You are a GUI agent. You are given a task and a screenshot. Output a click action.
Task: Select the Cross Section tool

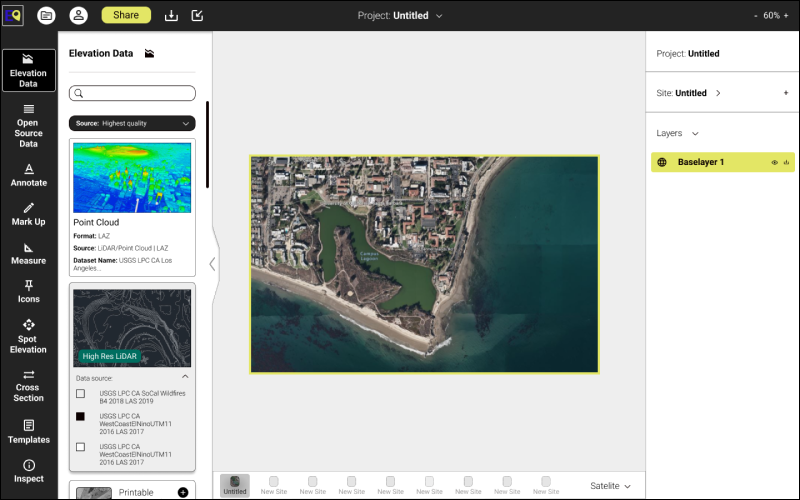(29, 386)
